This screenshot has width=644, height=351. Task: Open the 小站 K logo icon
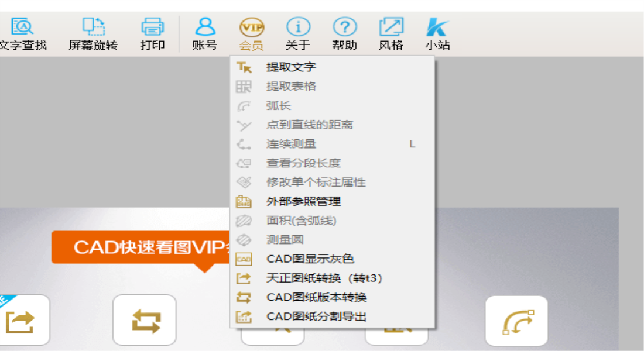click(437, 27)
